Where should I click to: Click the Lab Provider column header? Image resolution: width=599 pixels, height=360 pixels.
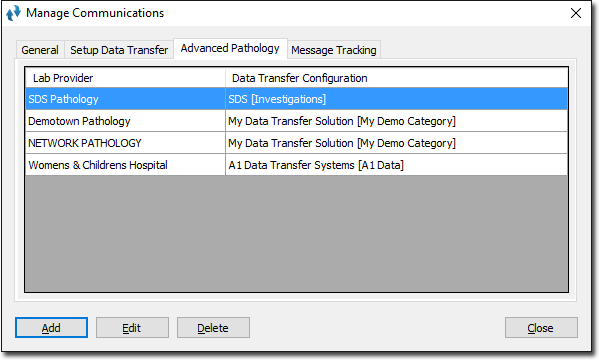125,78
